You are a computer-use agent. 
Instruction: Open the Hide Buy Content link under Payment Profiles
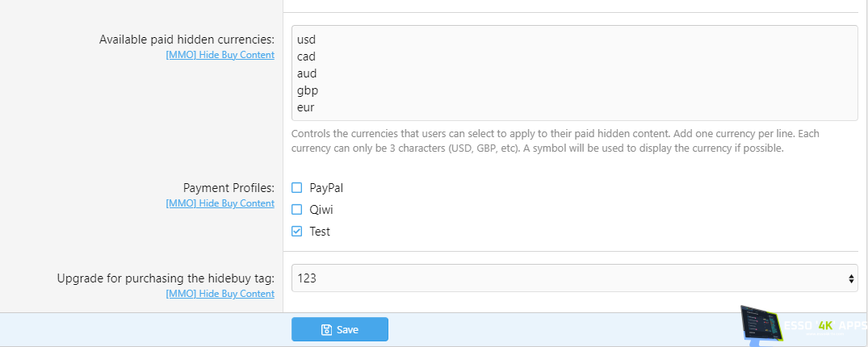coord(220,203)
